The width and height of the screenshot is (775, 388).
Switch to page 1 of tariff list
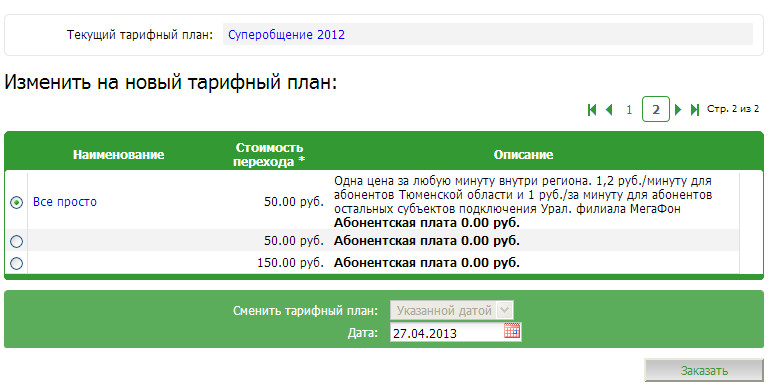click(629, 110)
